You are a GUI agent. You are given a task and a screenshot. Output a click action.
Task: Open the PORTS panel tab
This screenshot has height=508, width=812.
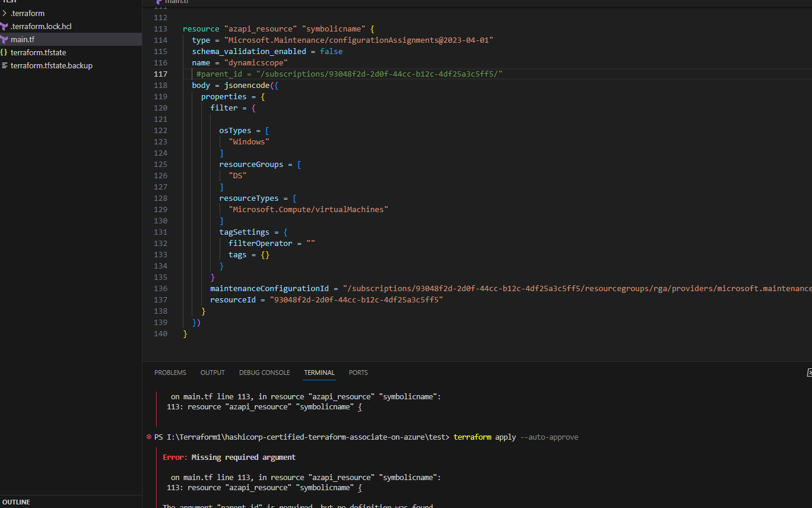click(x=359, y=373)
